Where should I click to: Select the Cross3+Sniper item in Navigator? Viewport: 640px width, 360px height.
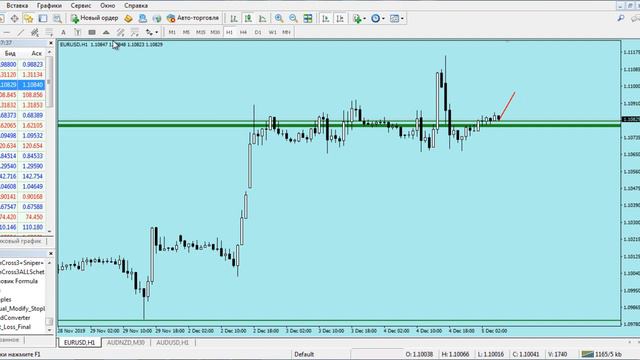pos(22,263)
